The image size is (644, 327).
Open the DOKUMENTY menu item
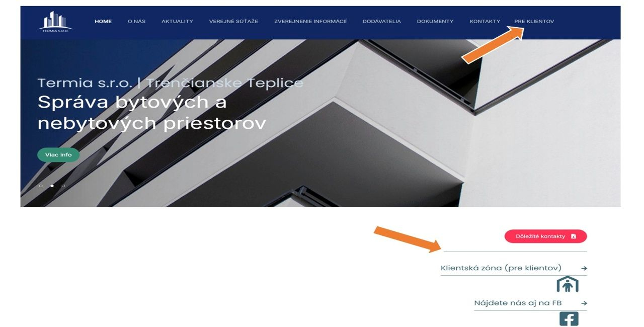tap(435, 22)
